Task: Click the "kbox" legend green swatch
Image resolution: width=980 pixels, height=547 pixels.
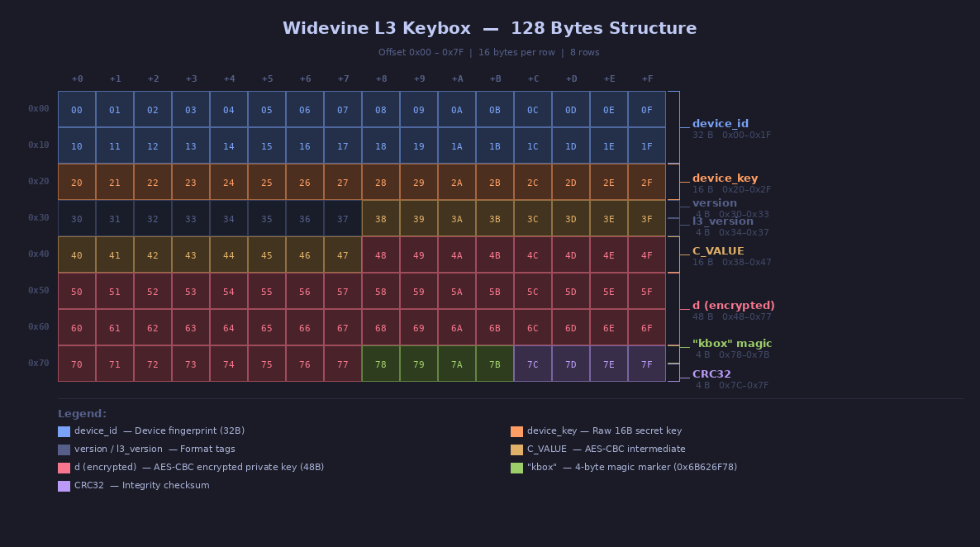Action: (x=516, y=468)
